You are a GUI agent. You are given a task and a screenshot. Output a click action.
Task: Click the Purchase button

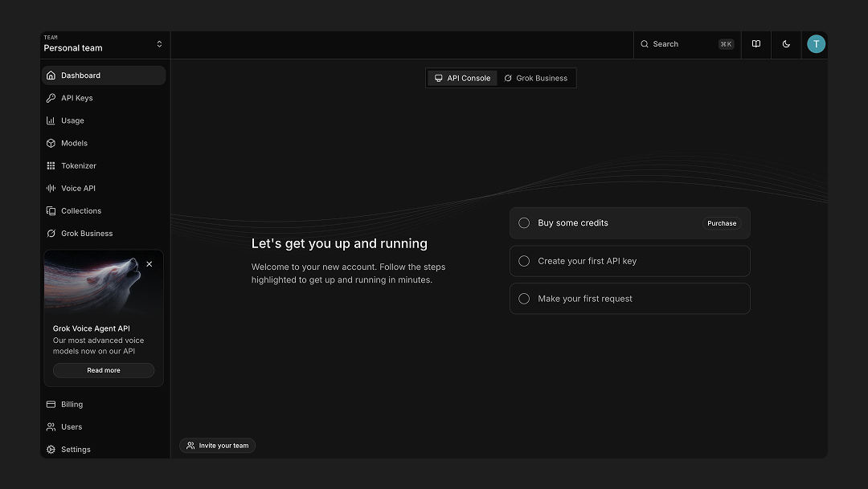coord(722,223)
